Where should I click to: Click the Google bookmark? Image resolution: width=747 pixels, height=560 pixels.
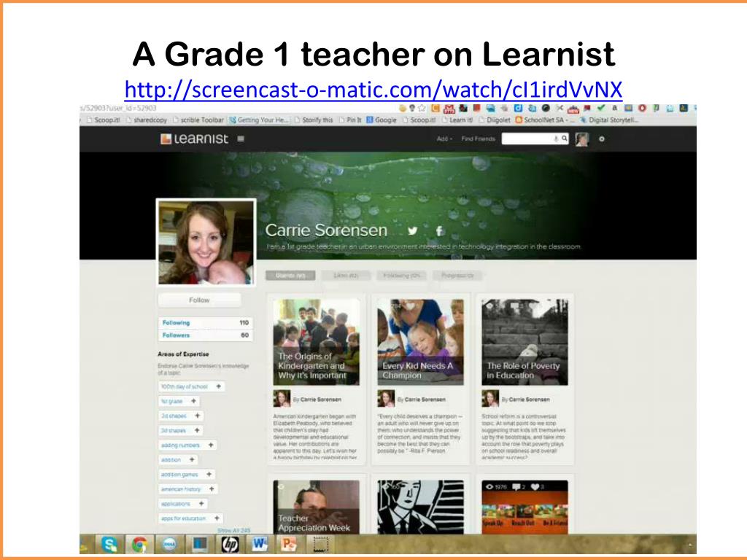coord(382,120)
